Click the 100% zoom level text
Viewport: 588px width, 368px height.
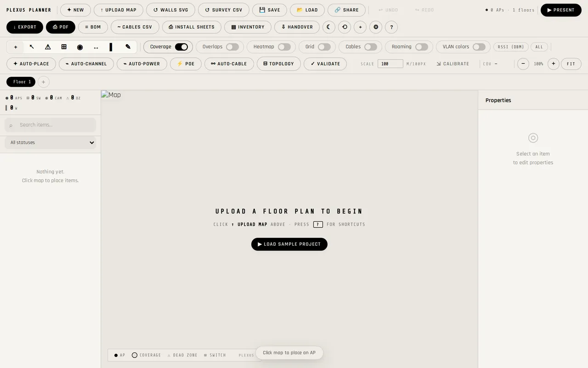(x=538, y=64)
